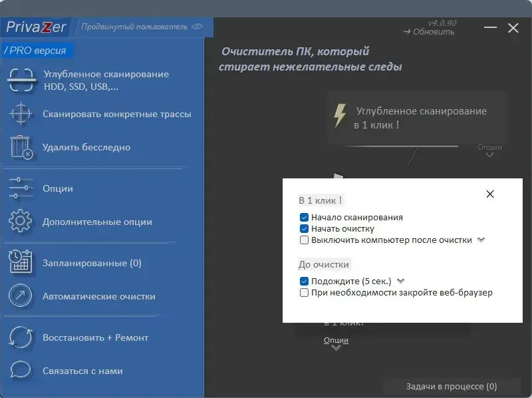Open Запланированные (0) entry
The width and height of the screenshot is (532, 398).
(x=92, y=263)
